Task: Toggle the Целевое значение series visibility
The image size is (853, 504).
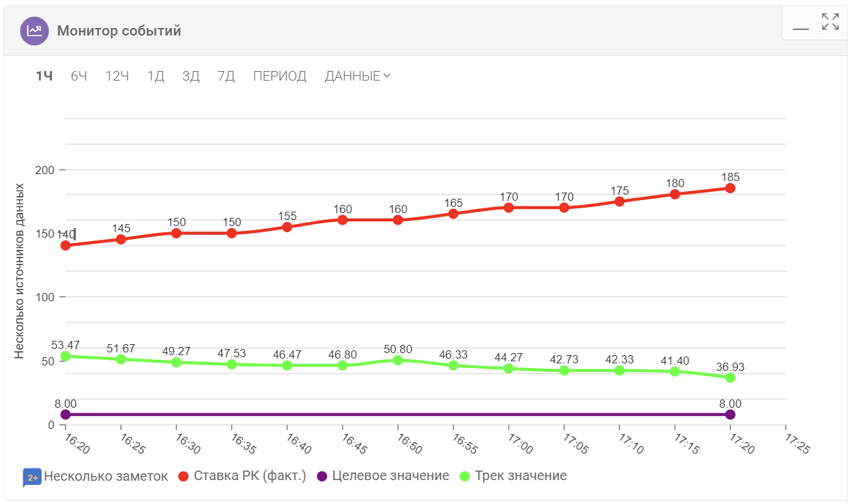Action: (383, 476)
